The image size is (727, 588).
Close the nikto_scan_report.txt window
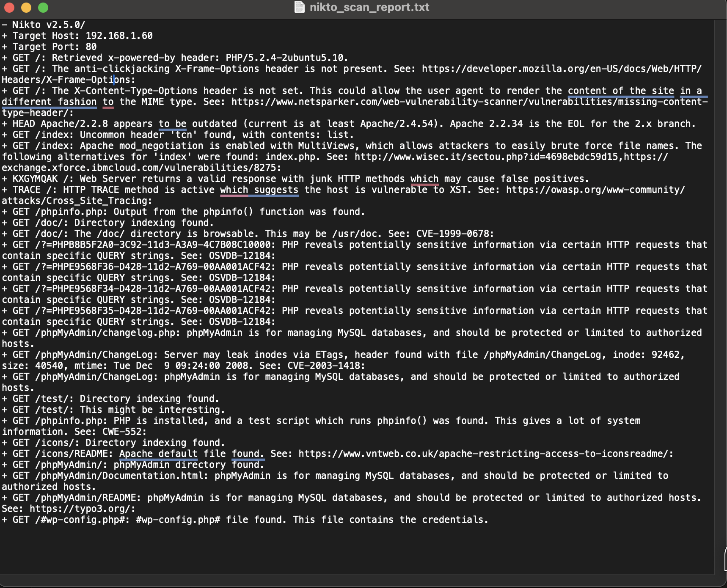[9, 8]
